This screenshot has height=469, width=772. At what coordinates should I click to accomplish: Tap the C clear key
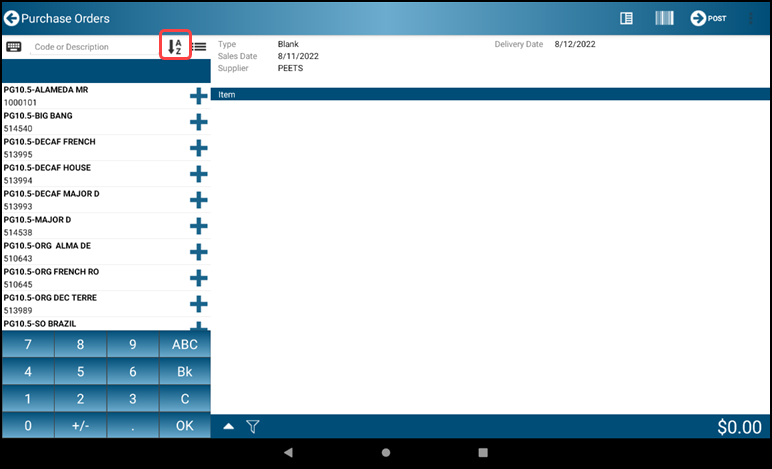click(x=185, y=399)
